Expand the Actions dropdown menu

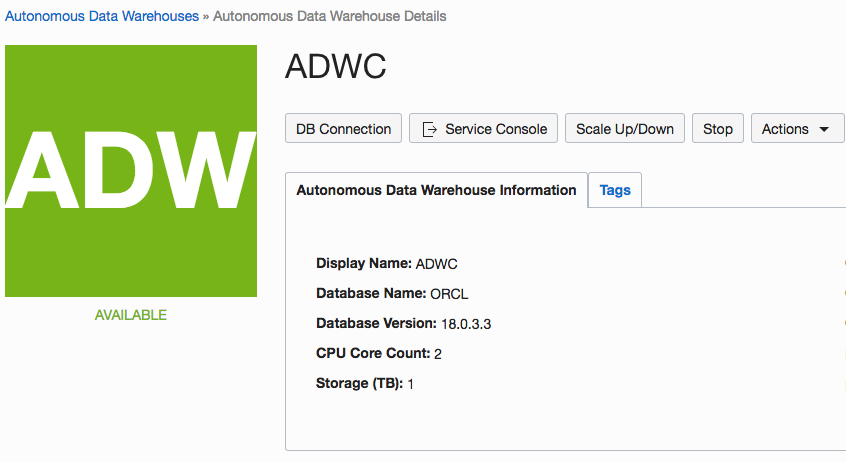click(x=797, y=128)
